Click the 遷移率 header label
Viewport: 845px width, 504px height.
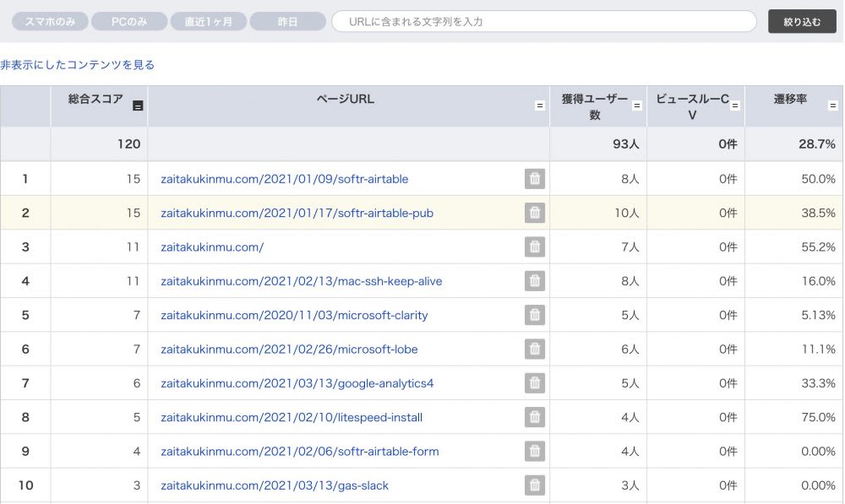tap(790, 99)
